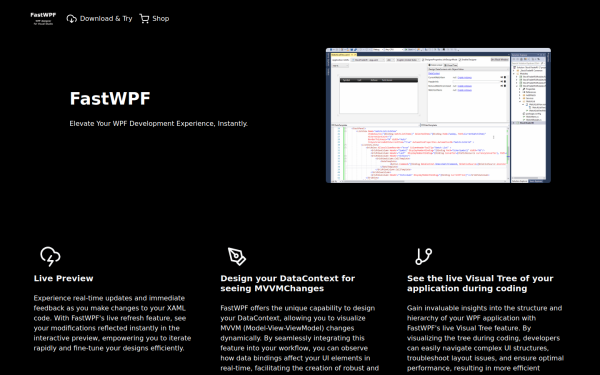Click 'Elevate Your WPF Development Experience' tagline
The height and width of the screenshot is (375, 600).
pyautogui.click(x=158, y=124)
